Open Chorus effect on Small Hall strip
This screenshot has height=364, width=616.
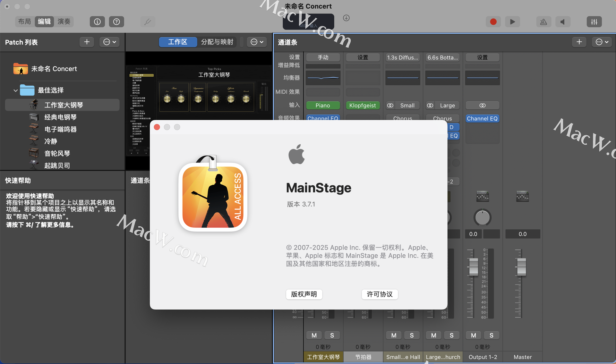tap(403, 118)
